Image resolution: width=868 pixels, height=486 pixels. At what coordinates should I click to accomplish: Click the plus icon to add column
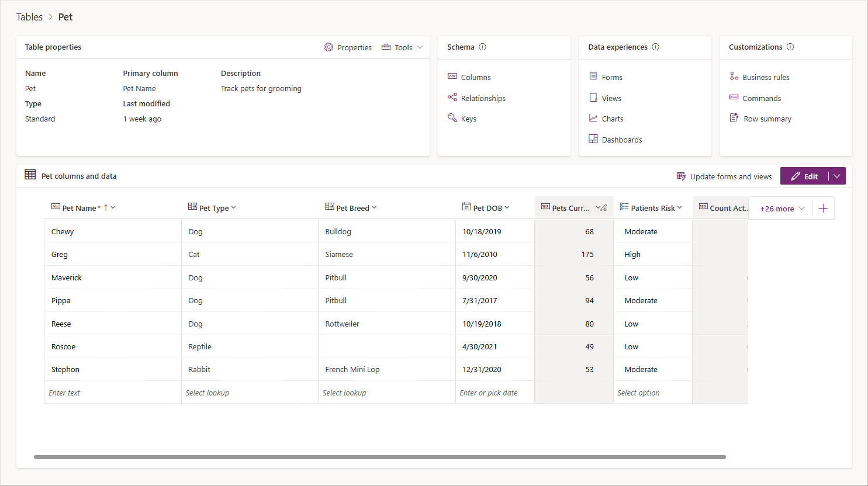pos(823,209)
